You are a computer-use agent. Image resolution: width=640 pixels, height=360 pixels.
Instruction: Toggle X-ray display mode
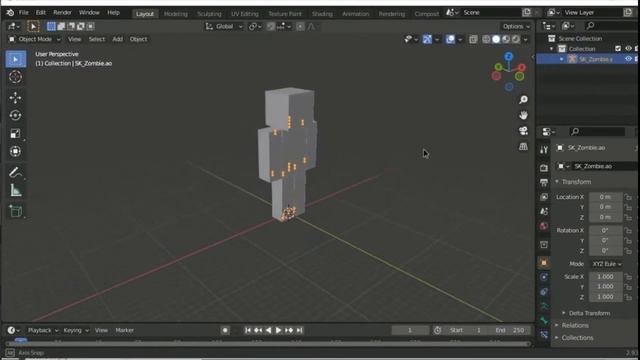pyautogui.click(x=473, y=39)
